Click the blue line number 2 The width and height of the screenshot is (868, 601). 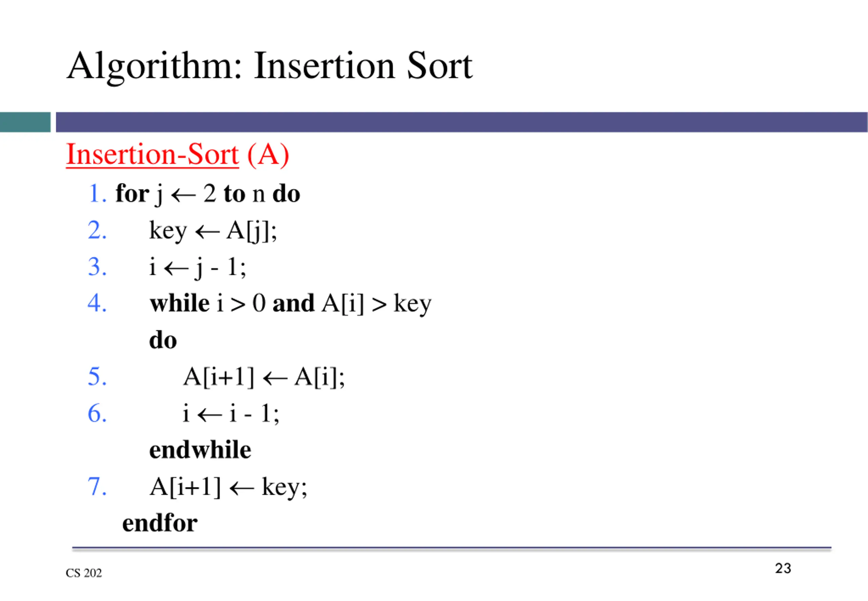coord(97,230)
